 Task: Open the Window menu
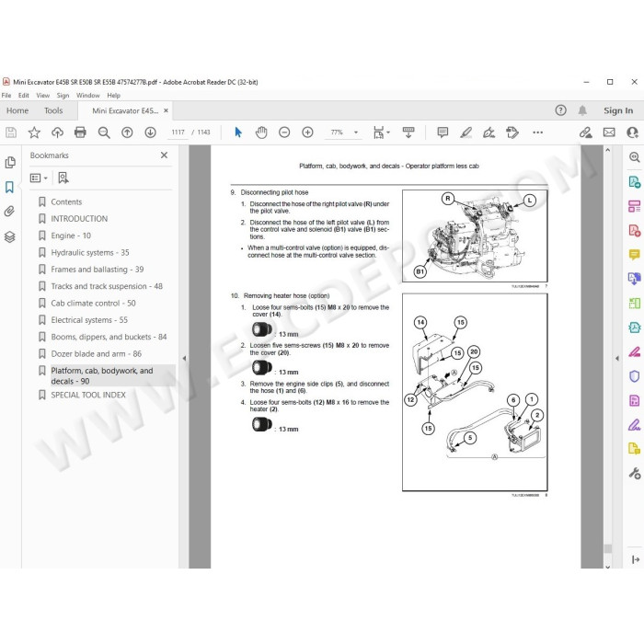88,96
